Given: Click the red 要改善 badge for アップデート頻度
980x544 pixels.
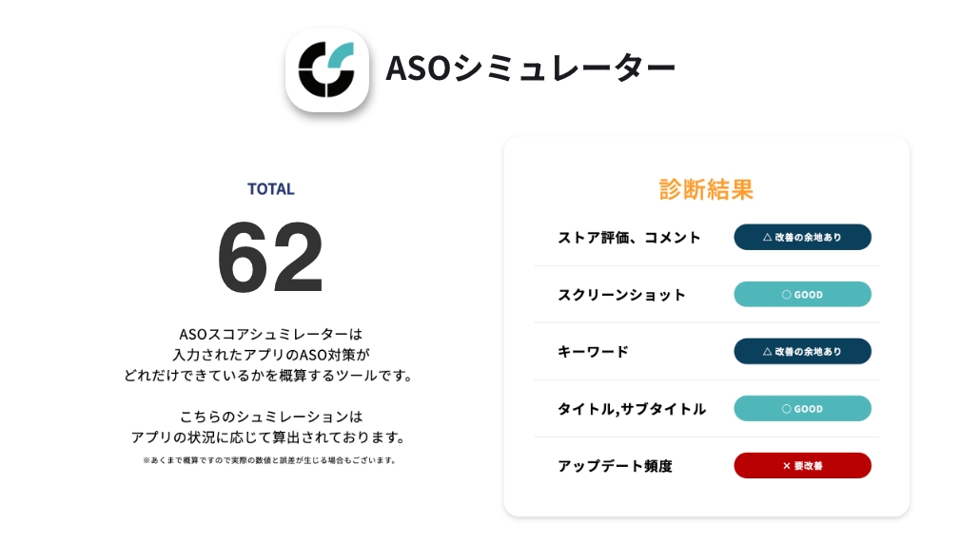Looking at the screenshot, I should coord(802,466).
